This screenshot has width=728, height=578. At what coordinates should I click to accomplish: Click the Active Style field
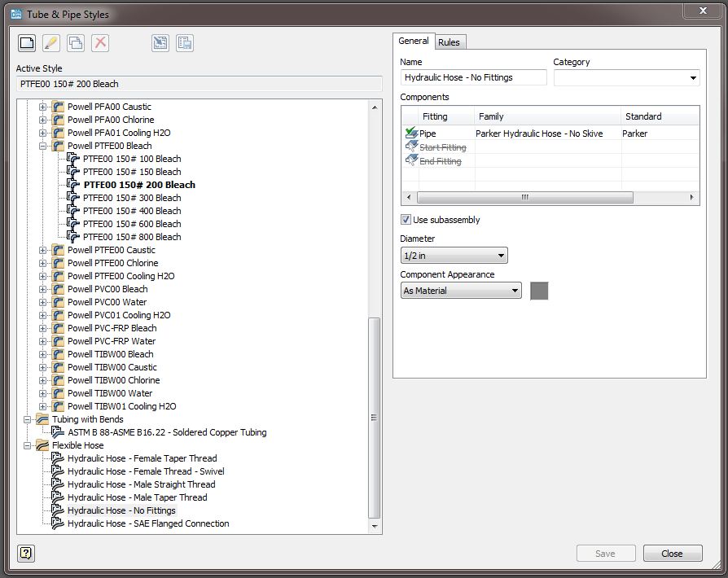(x=200, y=84)
